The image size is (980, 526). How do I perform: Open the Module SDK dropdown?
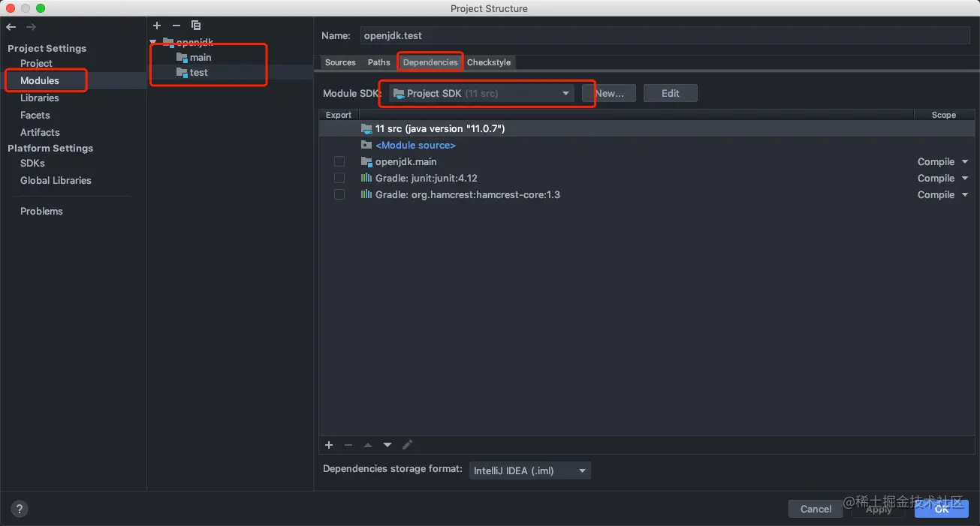(482, 94)
